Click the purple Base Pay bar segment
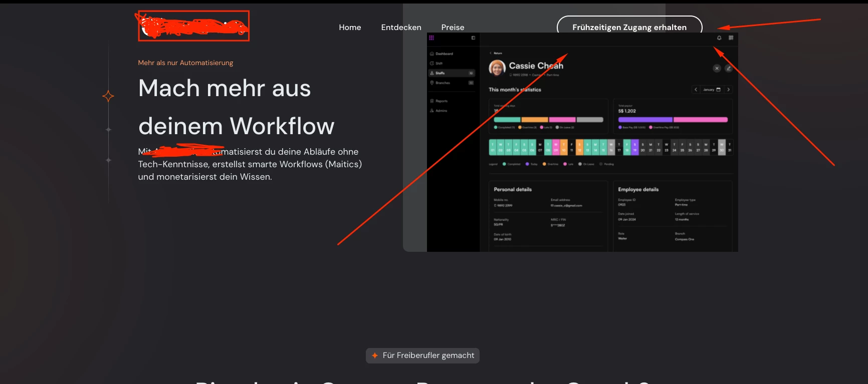The height and width of the screenshot is (384, 868). [x=645, y=120]
